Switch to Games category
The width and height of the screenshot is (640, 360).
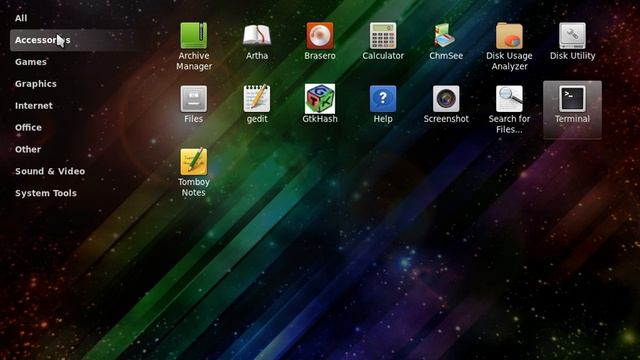coord(31,62)
